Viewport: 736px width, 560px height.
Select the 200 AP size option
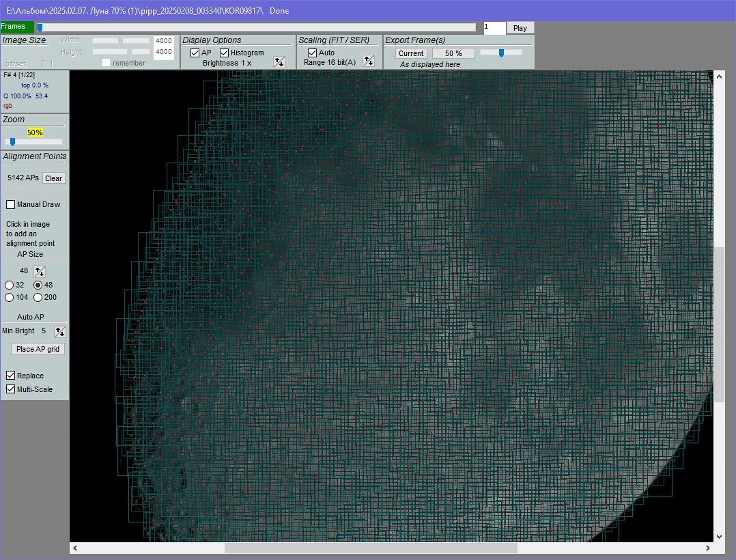38,297
